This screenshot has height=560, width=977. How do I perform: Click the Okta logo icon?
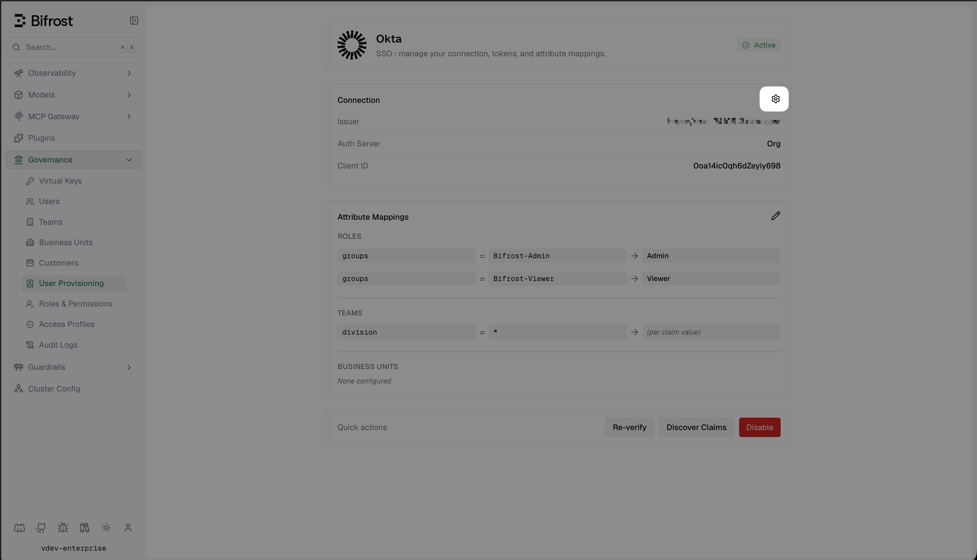352,45
